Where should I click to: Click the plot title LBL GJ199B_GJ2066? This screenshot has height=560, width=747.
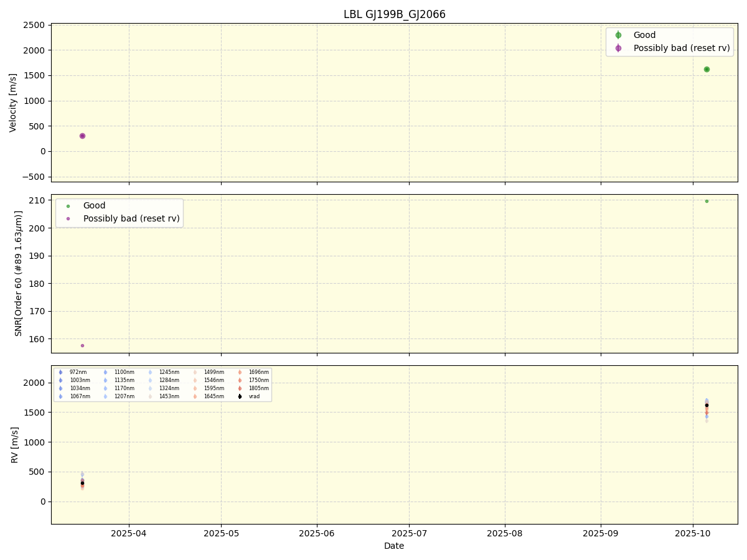tap(395, 14)
